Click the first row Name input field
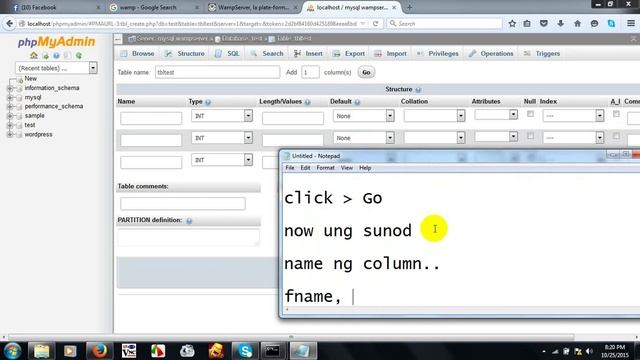Screen dimensions: 640x360 coord(151,118)
